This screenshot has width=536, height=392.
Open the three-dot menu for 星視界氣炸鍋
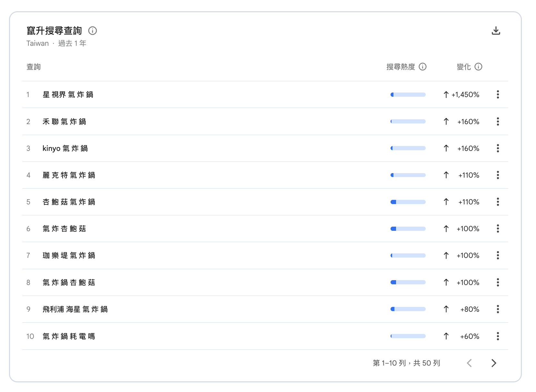click(x=498, y=94)
